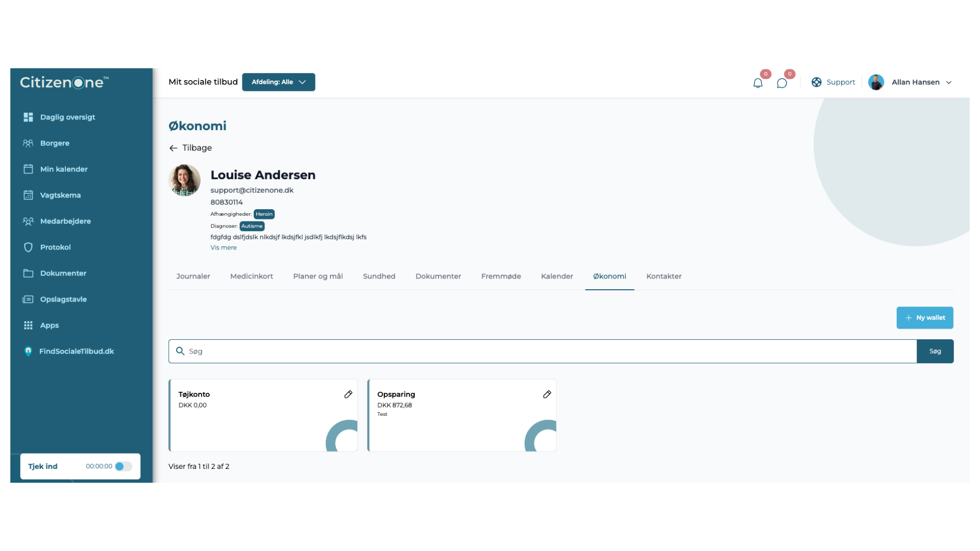Viewport: 980px width, 551px height.
Task: Create a new wallet with Ny wallet
Action: tap(925, 318)
